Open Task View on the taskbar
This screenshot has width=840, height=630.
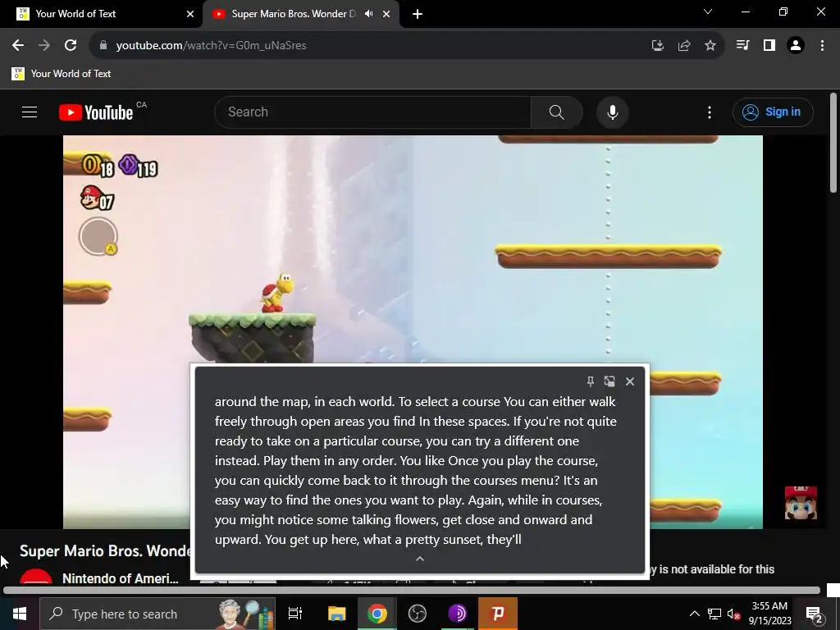(295, 614)
